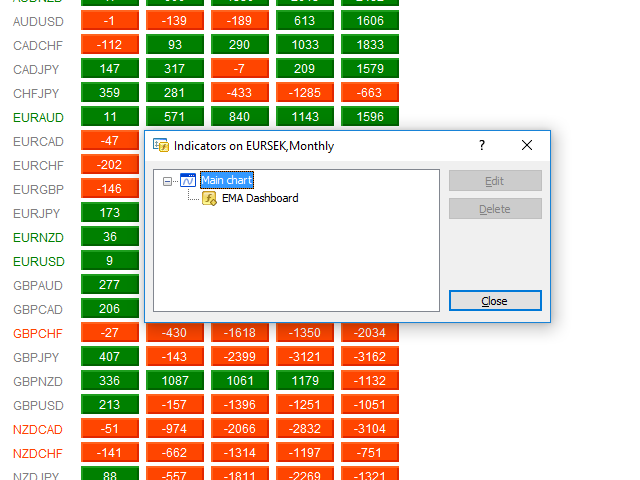Click the EURNZD pair label
This screenshot has height=480, width=640.
(x=38, y=238)
